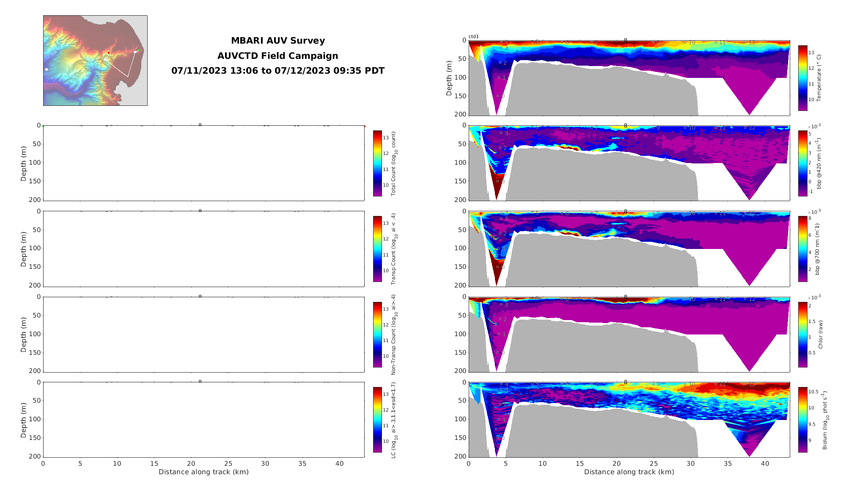Screen dimensions: 868x503
Task: Click the LC plot's colorbar at bottom left
Action: coord(377,419)
